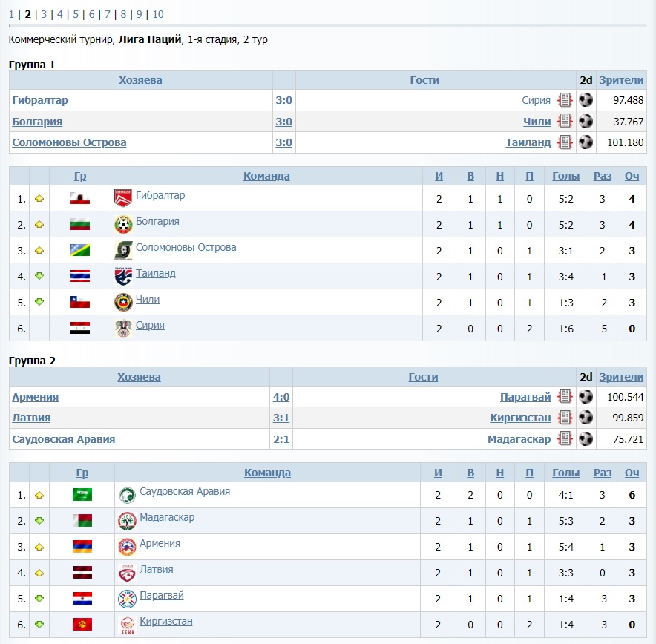Click the Кыргызстан guest team link
656x644 pixels.
tap(520, 418)
